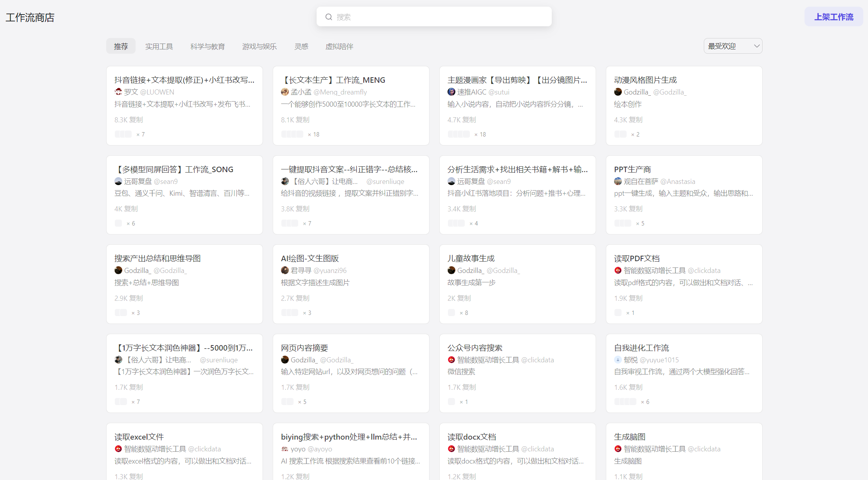This screenshot has height=480, width=868.
Task: Click 观自在菩萨's avatar on PPT生产商 card
Action: click(x=618, y=181)
